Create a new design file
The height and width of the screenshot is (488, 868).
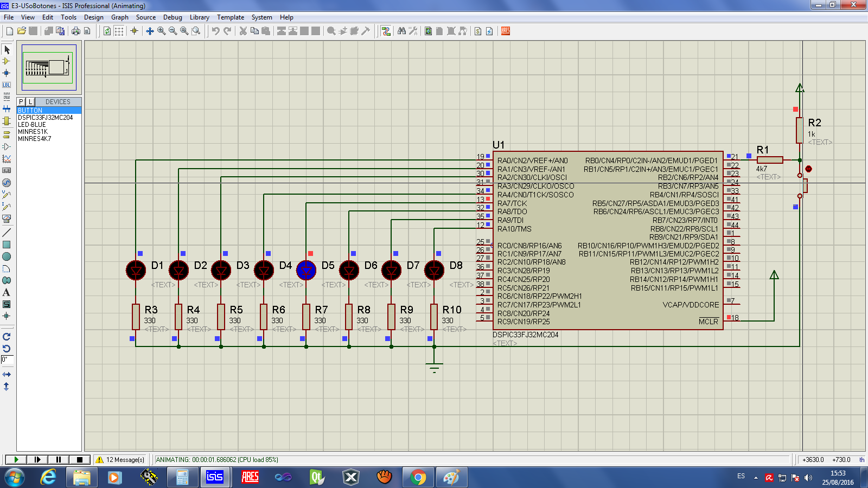click(x=10, y=31)
